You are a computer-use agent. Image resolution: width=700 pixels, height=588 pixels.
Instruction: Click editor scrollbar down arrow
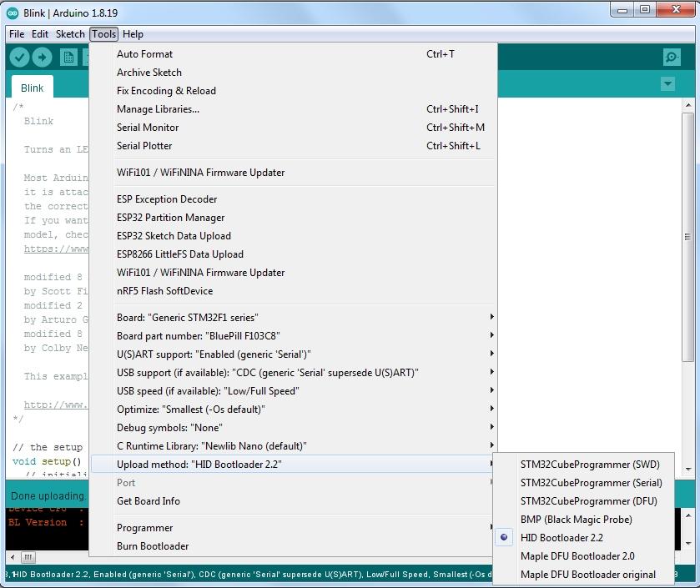tap(688, 470)
